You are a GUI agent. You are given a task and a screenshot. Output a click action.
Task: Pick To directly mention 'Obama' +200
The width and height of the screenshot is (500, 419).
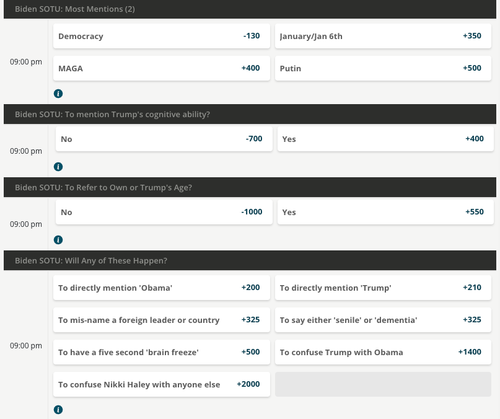point(161,288)
